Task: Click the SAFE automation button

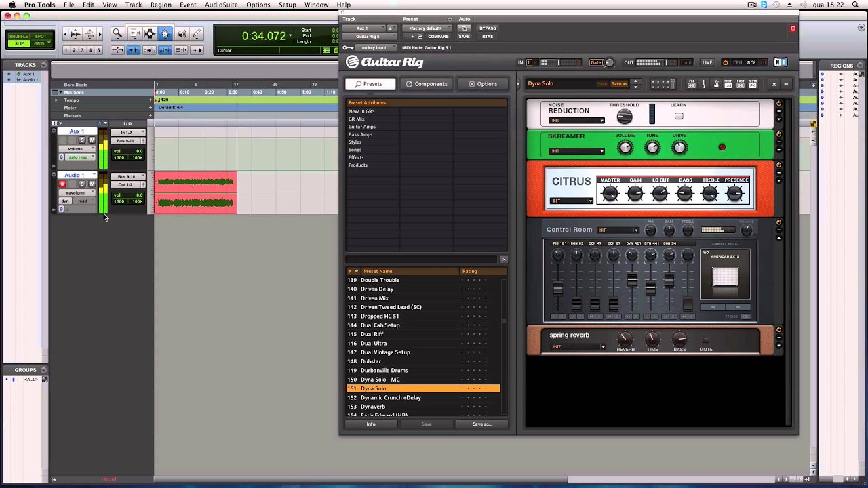Action: pyautogui.click(x=465, y=37)
